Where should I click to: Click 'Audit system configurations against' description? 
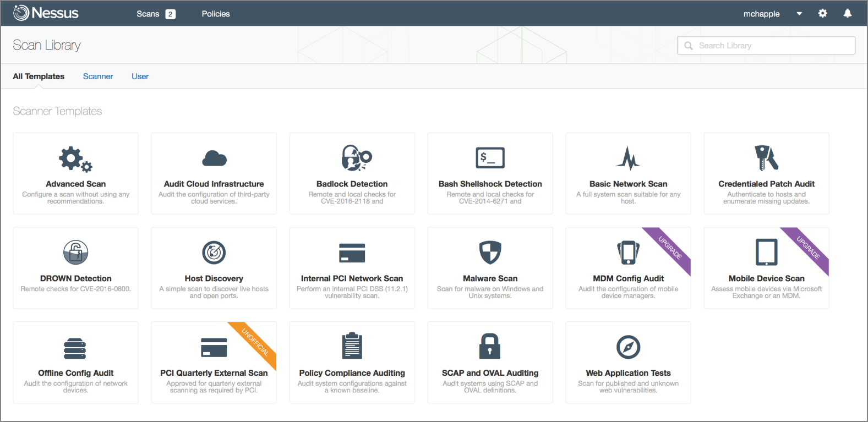coord(352,387)
